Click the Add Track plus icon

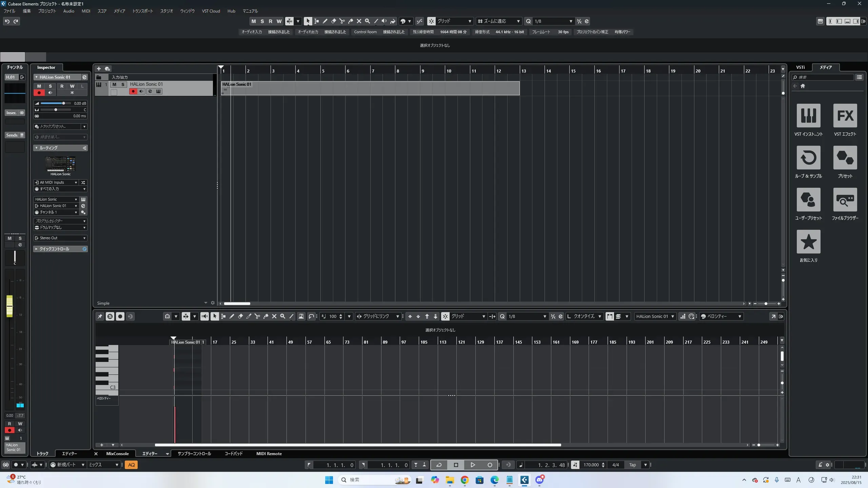click(x=99, y=69)
